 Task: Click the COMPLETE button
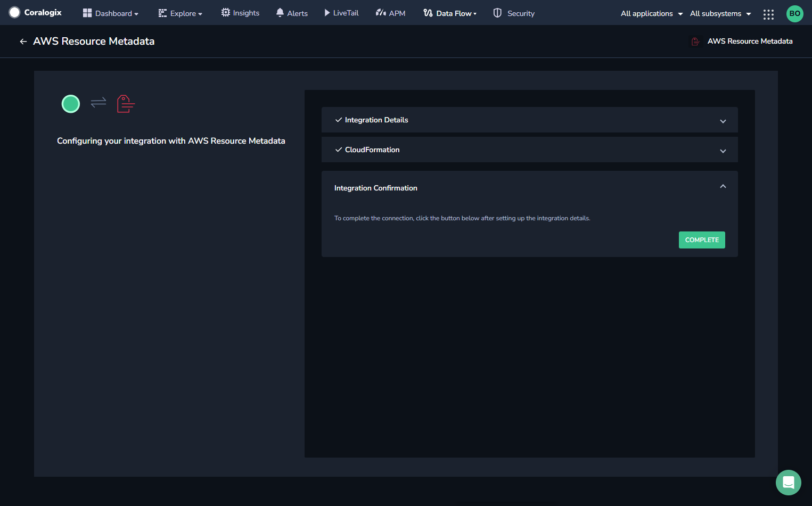click(702, 240)
